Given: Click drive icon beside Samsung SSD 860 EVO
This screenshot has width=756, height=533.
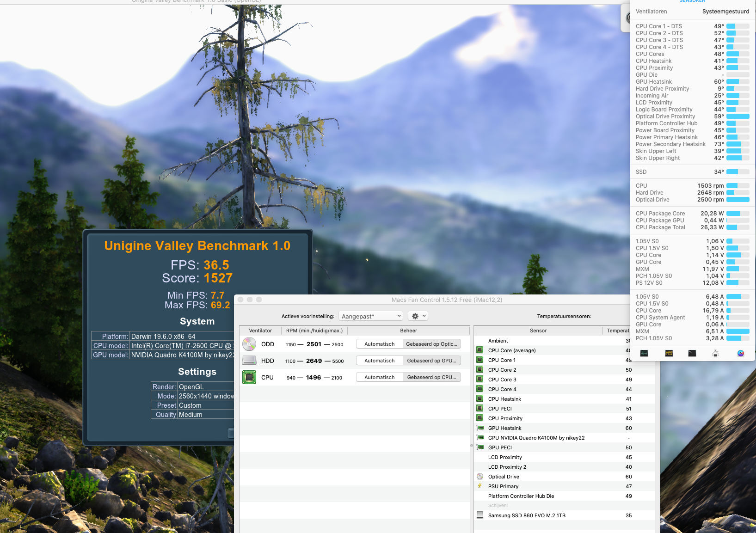Looking at the screenshot, I should point(480,515).
